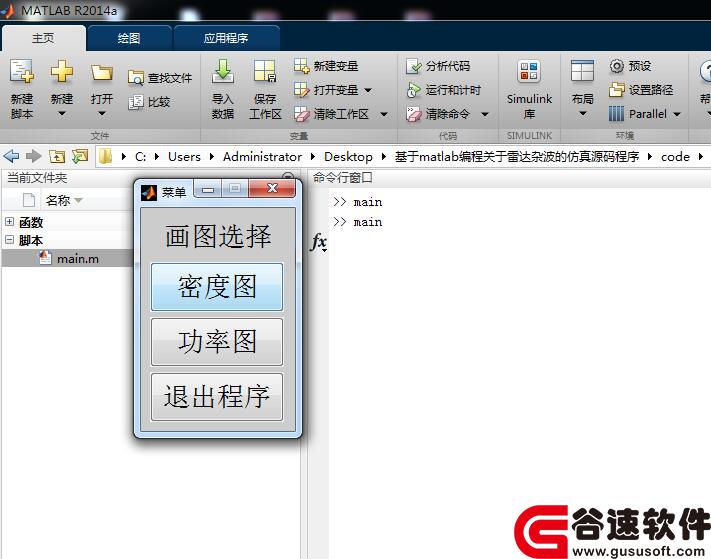Close the 菜单 dialog window
This screenshot has height=559, width=711.
[x=272, y=188]
